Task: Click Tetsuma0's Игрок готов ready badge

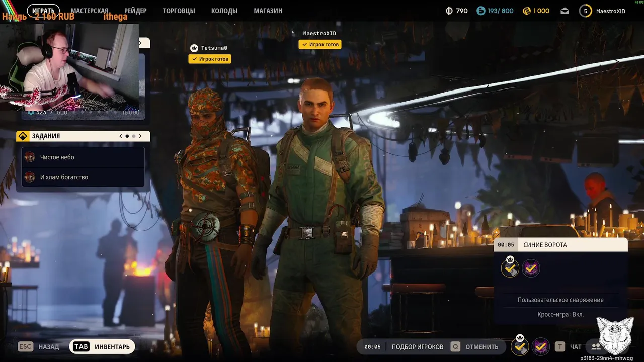Action: point(210,59)
